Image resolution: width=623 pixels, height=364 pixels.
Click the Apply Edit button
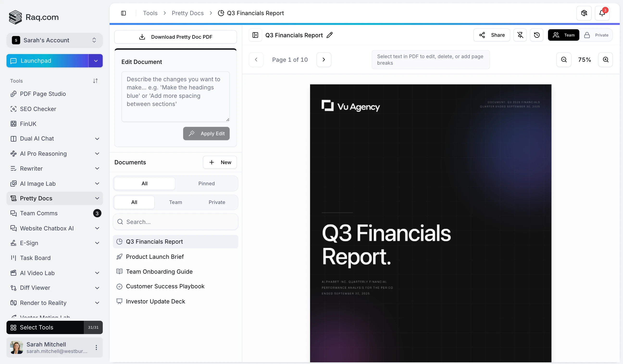[x=206, y=133]
